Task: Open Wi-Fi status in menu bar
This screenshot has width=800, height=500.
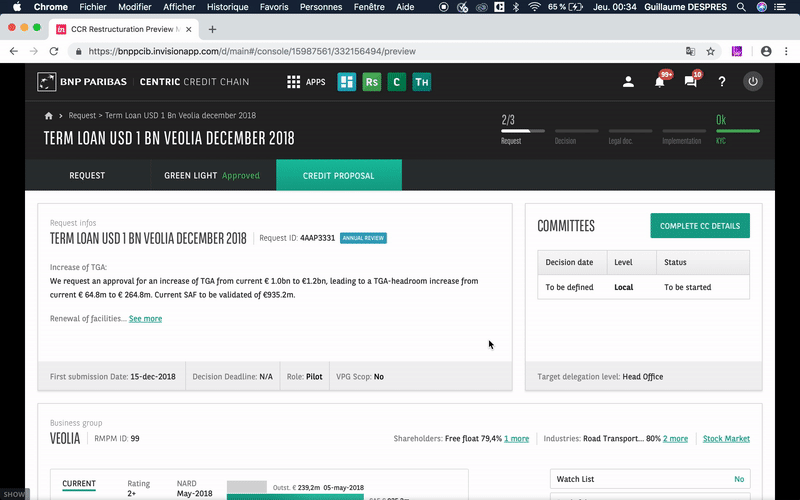Action: pos(534,7)
